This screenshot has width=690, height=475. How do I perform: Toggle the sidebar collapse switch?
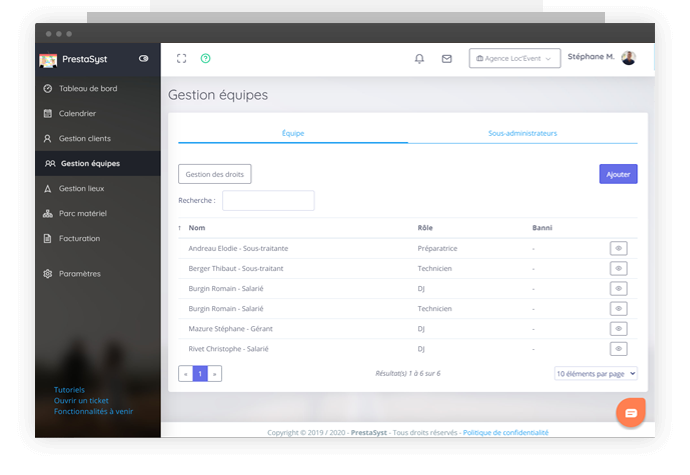coord(143,59)
